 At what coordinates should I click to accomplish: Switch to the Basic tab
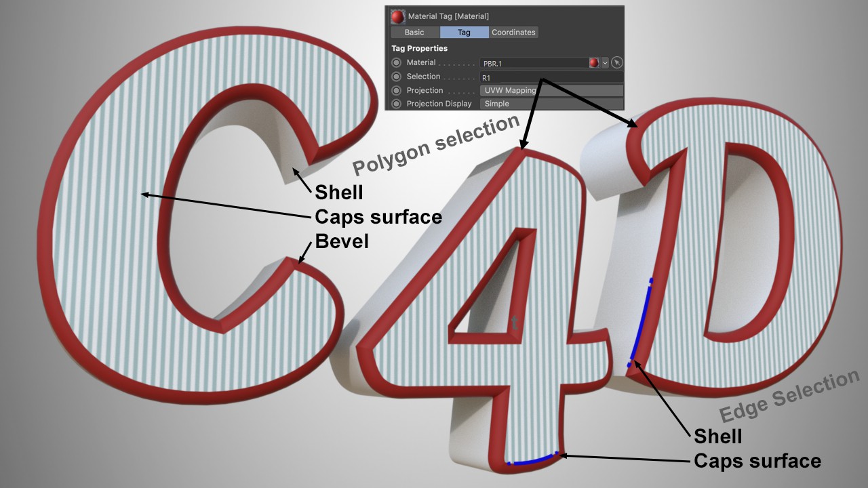tap(414, 32)
